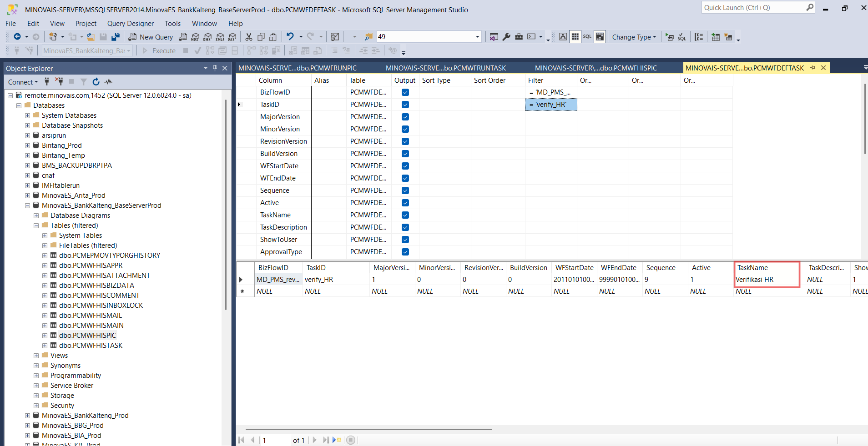Uncheck Output checkbox for Sequence row
The height and width of the screenshot is (446, 868).
tap(405, 190)
